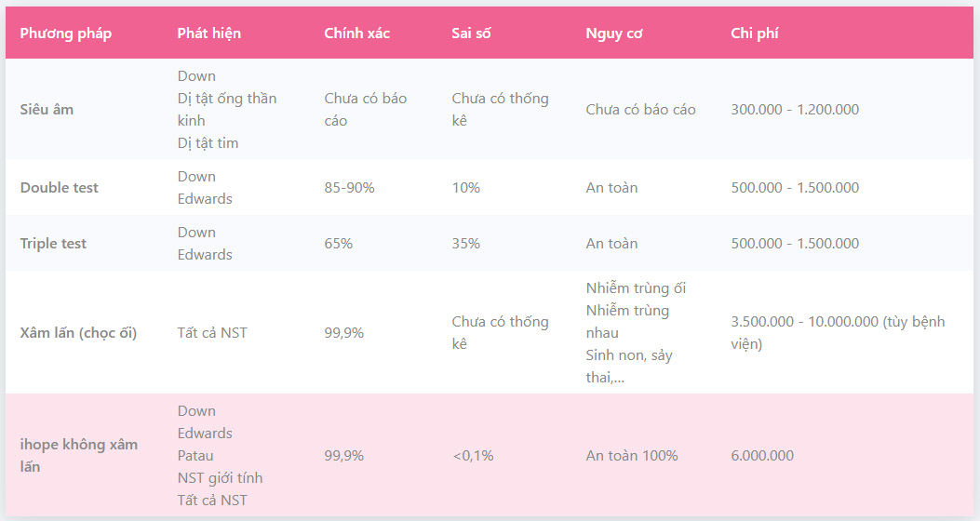Click the 65% accuracy value

pyautogui.click(x=338, y=244)
